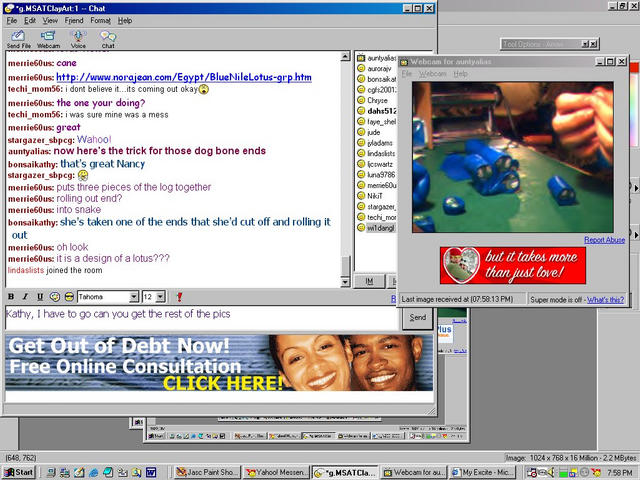The width and height of the screenshot is (640, 480).
Task: Select user dahs512 in user list
Action: (376, 111)
